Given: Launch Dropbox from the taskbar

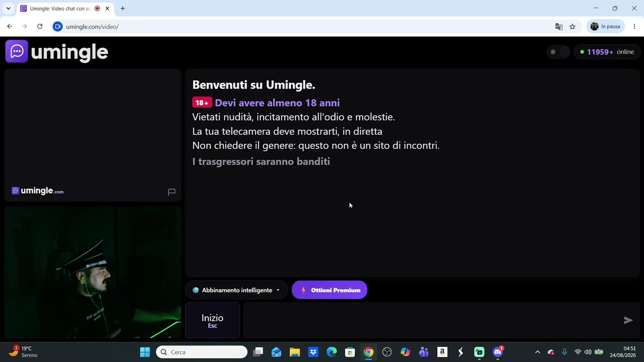Looking at the screenshot, I should point(313,352).
